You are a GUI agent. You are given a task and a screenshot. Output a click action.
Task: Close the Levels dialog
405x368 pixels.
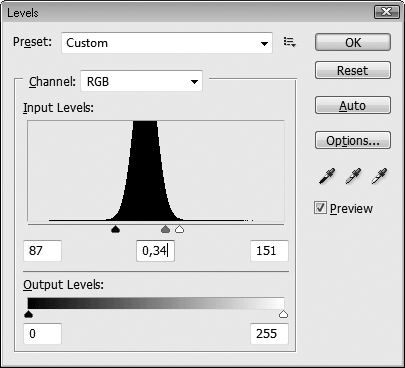pos(386,12)
